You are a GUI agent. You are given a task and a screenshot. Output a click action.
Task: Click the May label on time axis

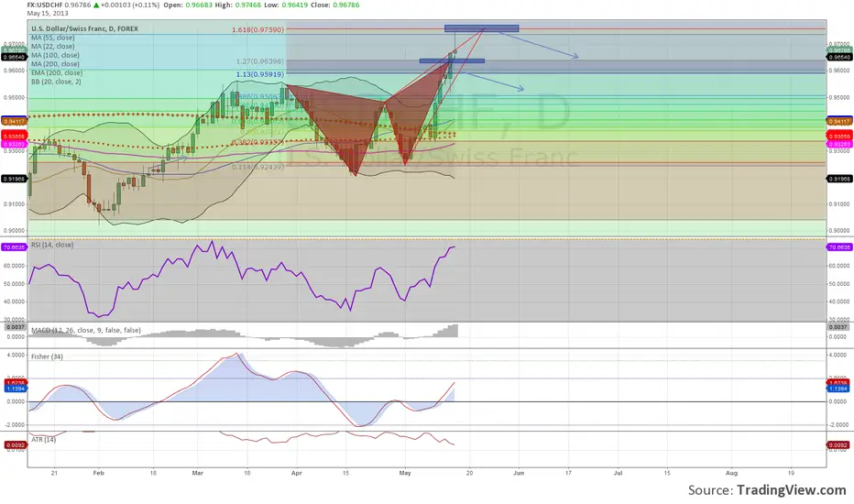(x=405, y=473)
